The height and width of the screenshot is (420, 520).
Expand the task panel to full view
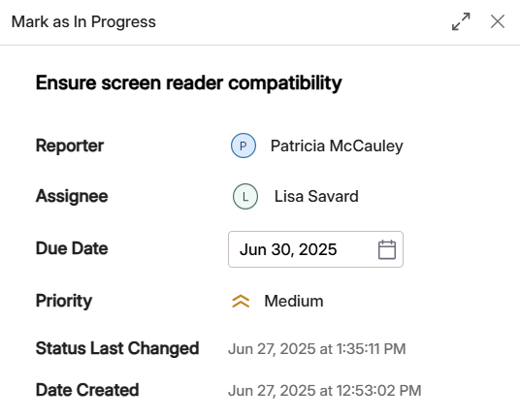[461, 22]
